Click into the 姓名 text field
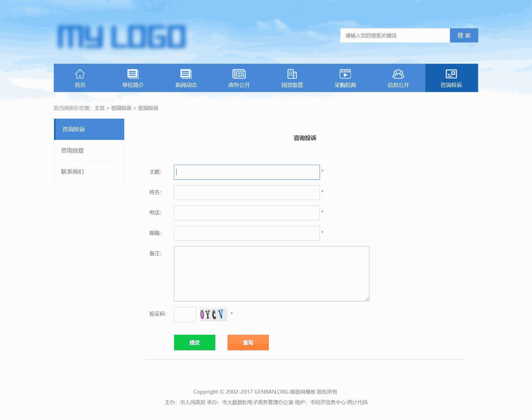Screen dimensions: 532x420 246,193
